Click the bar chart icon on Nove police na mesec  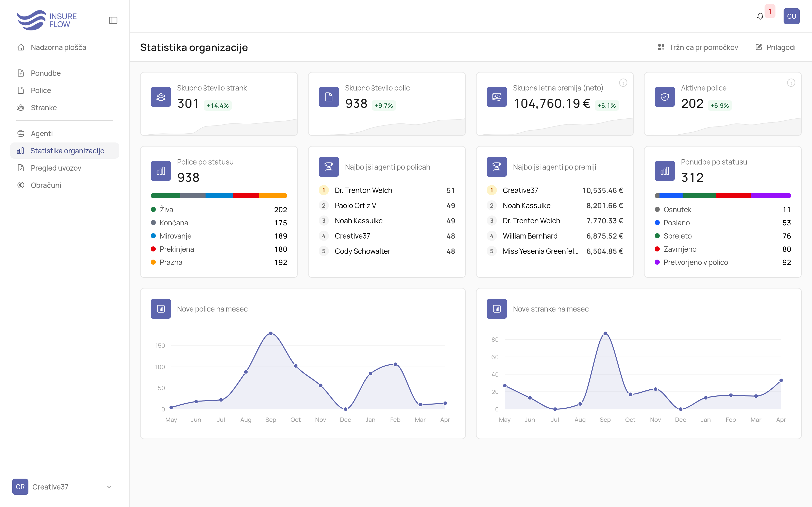pos(161,309)
